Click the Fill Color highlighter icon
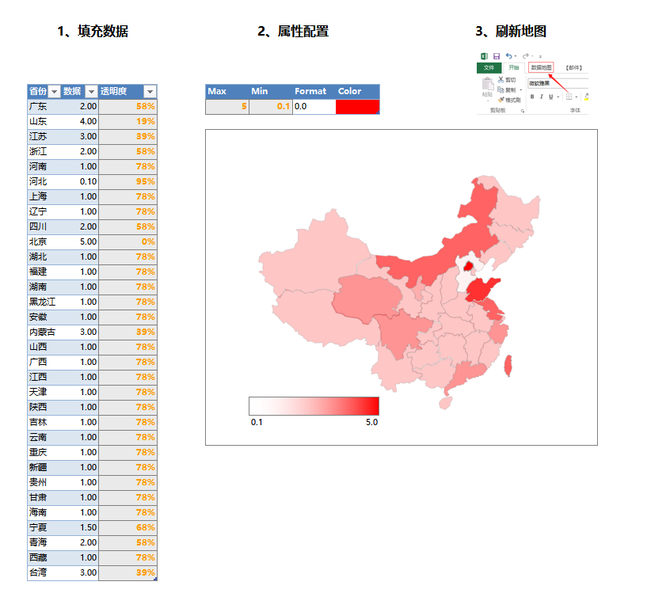 (x=586, y=97)
